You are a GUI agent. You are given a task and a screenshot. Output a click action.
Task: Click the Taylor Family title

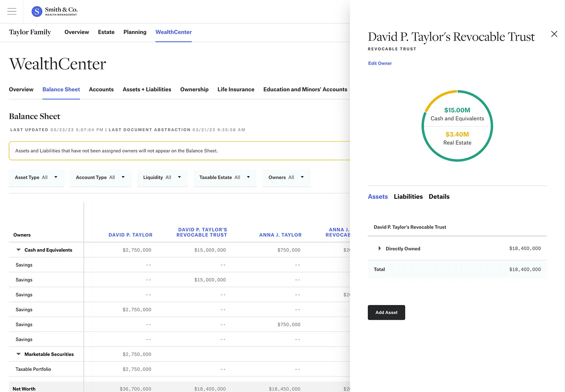click(x=30, y=32)
